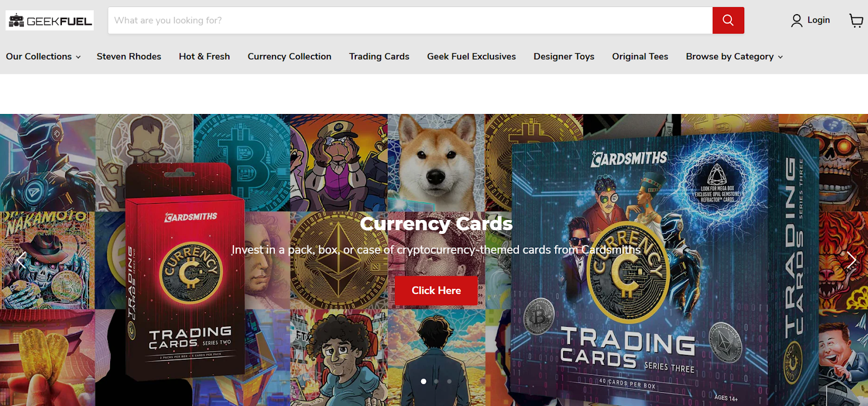Viewport: 868px width, 406px height.
Task: Go to homepage via GeekFuel logo
Action: (50, 21)
